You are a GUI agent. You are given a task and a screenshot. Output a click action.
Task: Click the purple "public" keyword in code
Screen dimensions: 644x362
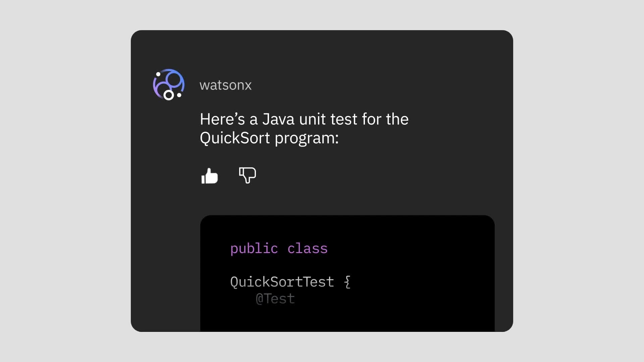click(254, 249)
